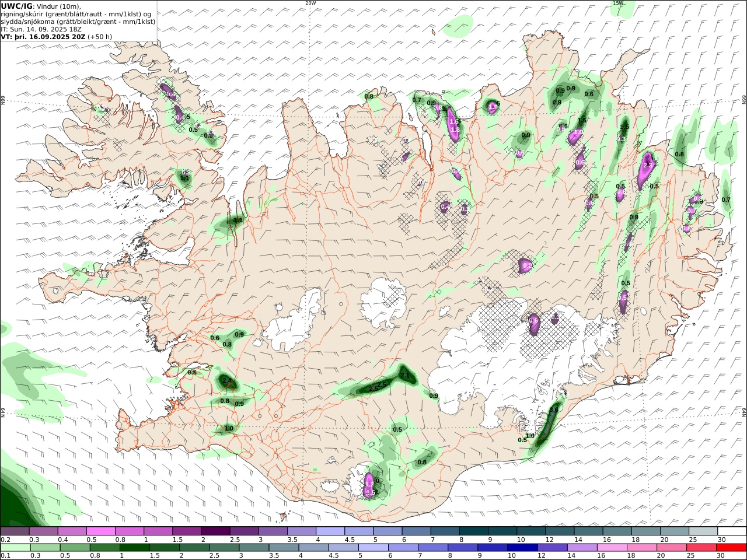747x560 pixels.
Task: Select the 'rigning/skúrir' legend description line
Action: 77,14
